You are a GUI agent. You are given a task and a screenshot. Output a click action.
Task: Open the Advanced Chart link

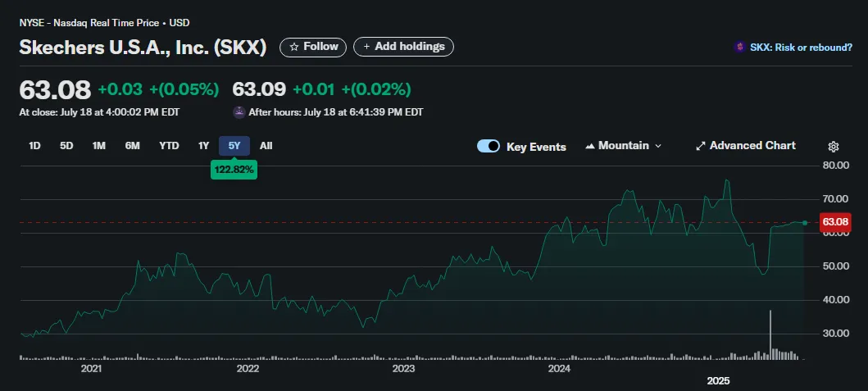click(x=752, y=146)
